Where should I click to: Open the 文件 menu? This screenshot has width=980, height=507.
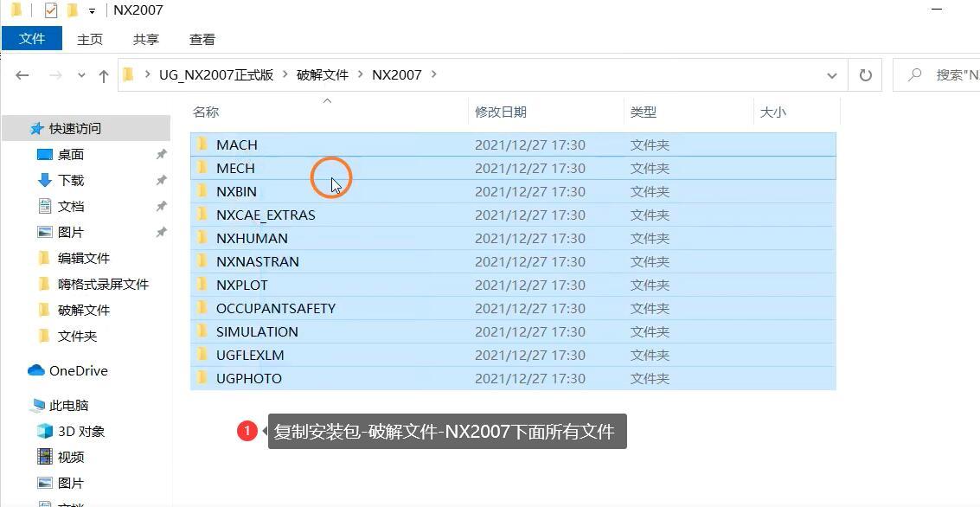[32, 39]
